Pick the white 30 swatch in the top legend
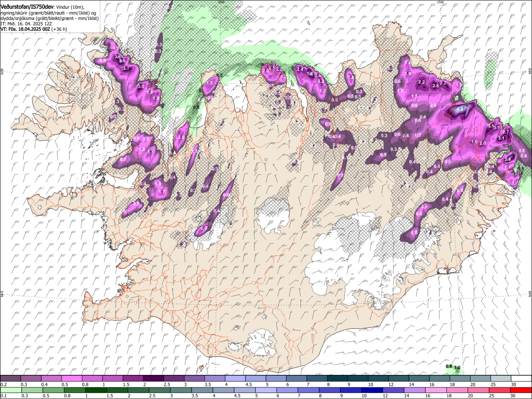Viewport: 532px width, 399px height. tap(522, 378)
